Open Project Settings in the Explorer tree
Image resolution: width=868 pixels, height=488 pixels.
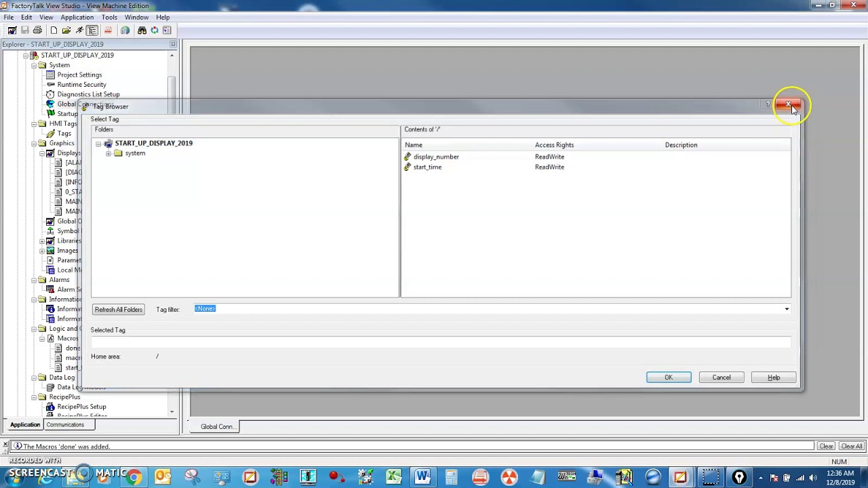click(x=79, y=75)
